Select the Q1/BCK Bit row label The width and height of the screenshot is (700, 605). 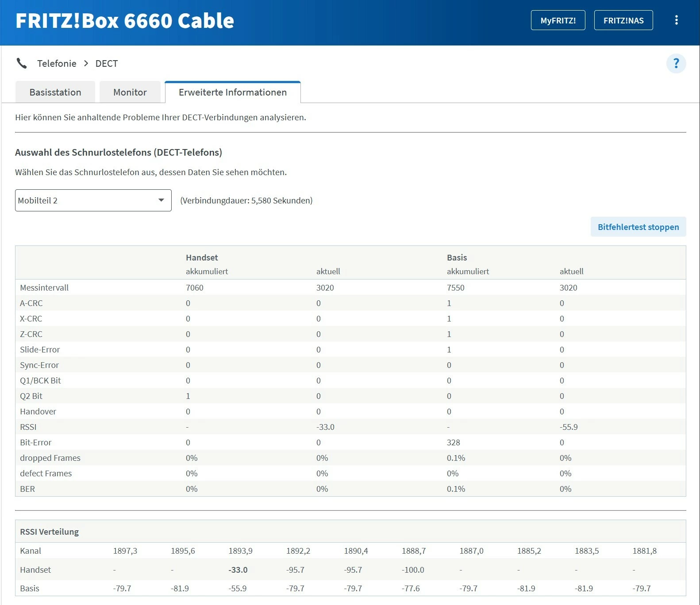click(40, 380)
